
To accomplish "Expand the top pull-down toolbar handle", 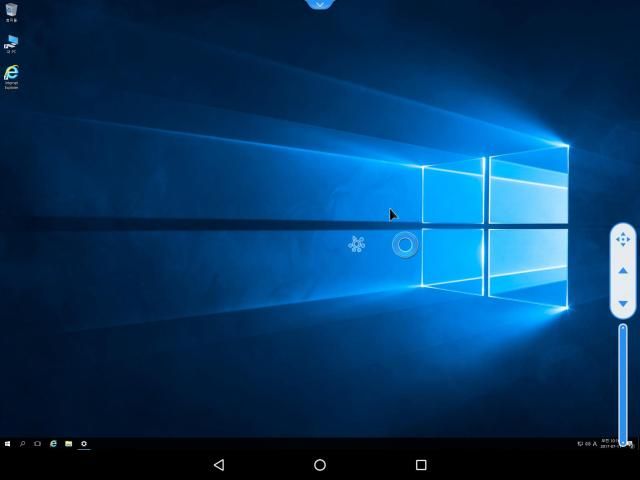I will coord(319,5).
